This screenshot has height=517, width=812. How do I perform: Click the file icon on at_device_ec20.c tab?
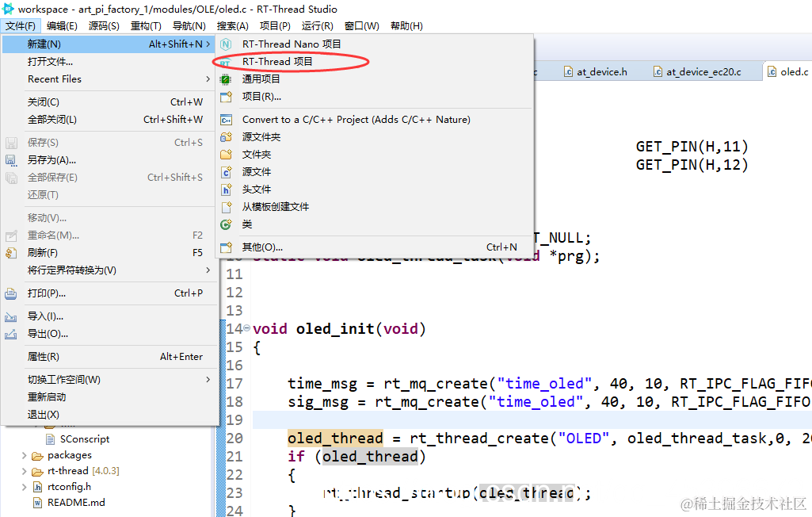(658, 72)
